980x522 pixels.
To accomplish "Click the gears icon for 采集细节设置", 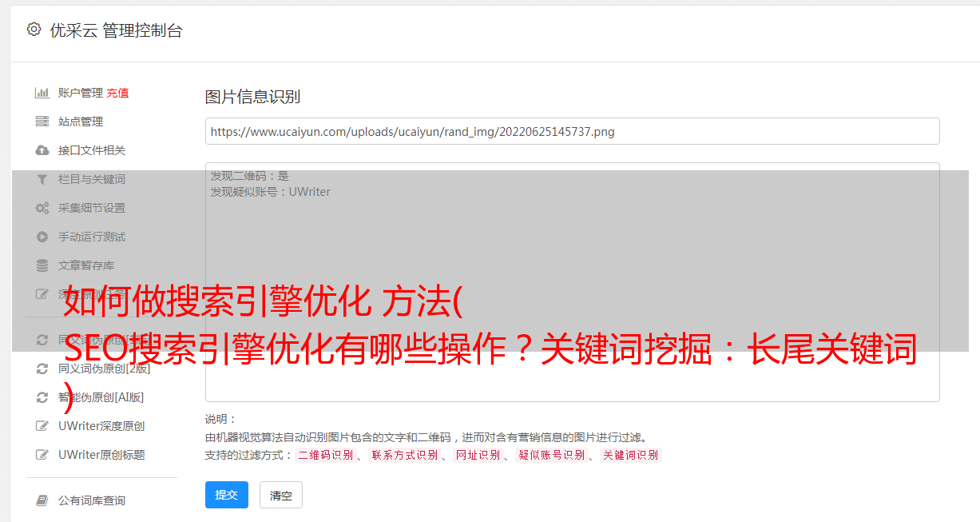I will point(42,208).
